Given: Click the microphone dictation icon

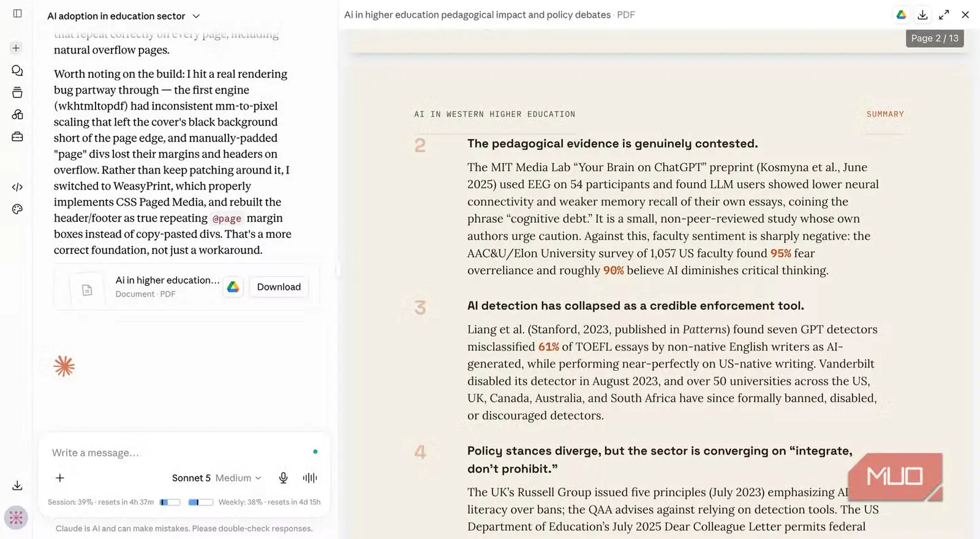Looking at the screenshot, I should [283, 478].
